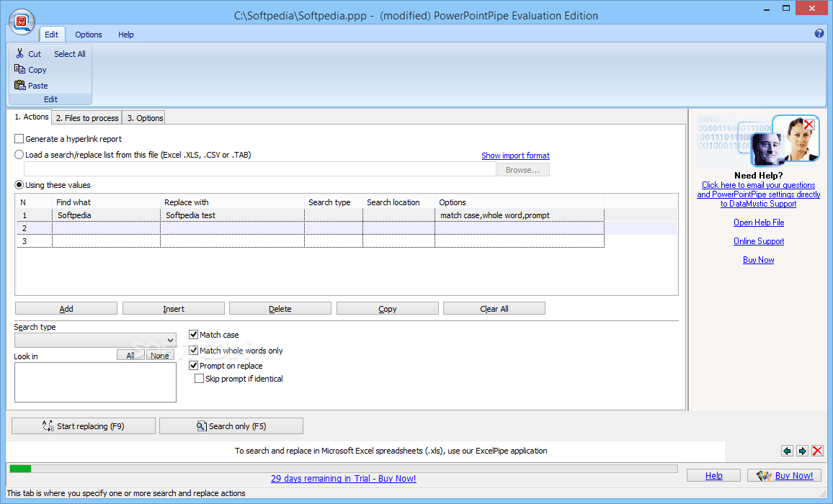833x504 pixels.
Task: Paste using the clipboard icon
Action: coord(19,85)
